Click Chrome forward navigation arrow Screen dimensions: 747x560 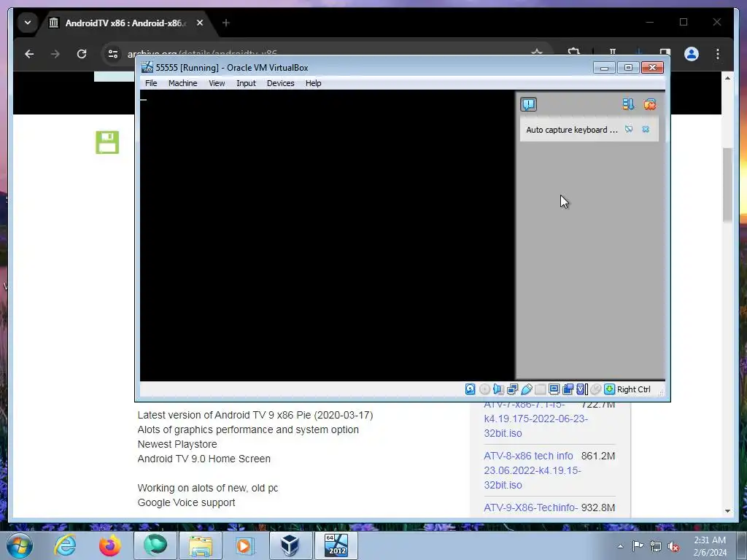(x=55, y=54)
